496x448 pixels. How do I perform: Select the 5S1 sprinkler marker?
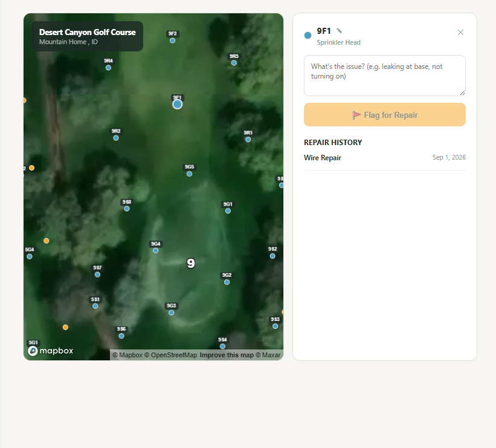tap(95, 306)
